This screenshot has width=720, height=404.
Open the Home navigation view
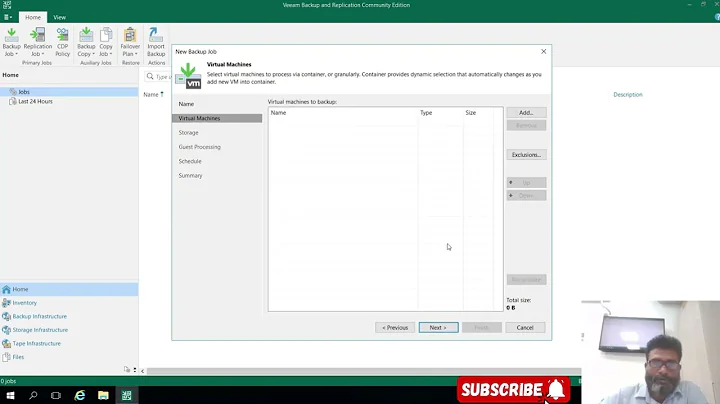[69, 289]
